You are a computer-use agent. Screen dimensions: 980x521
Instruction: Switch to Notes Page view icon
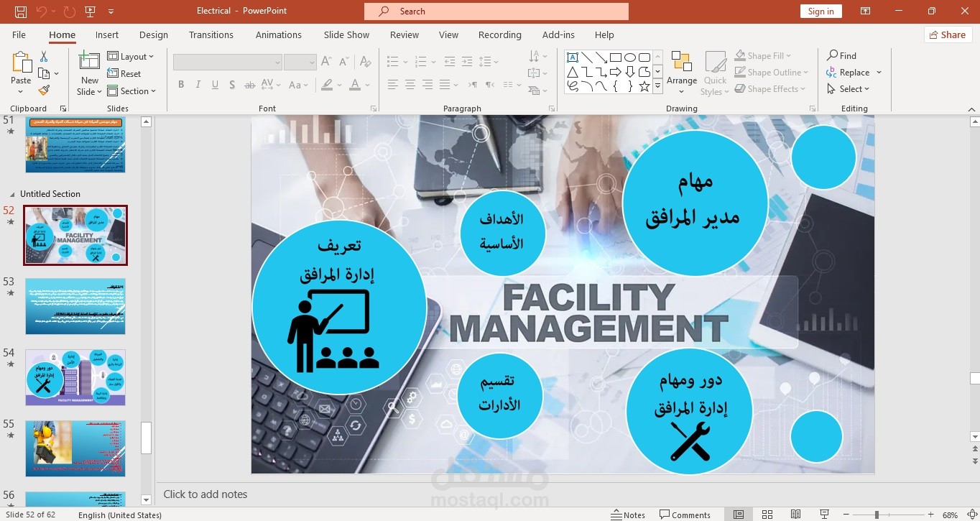tap(795, 514)
